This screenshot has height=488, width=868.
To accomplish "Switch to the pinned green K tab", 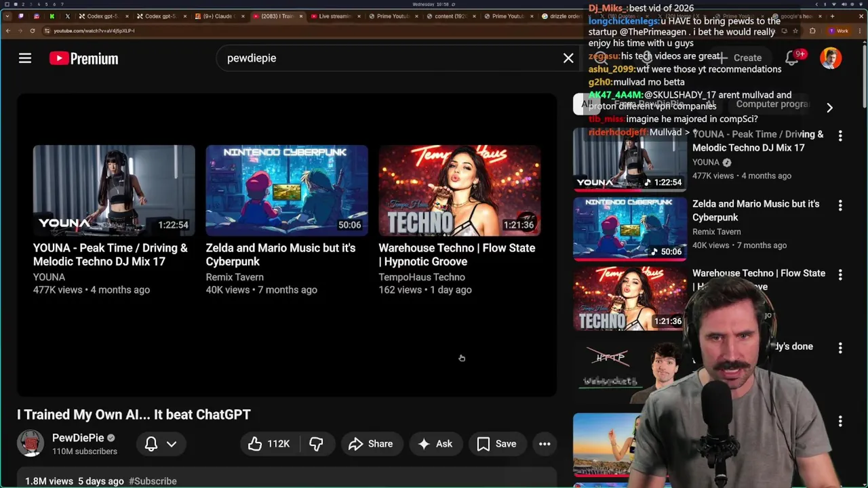I will point(52,16).
